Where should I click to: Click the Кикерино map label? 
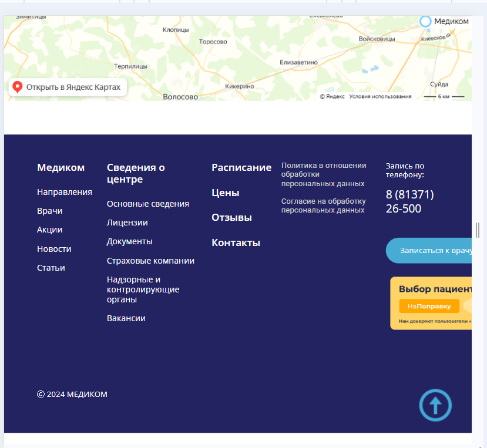[240, 86]
